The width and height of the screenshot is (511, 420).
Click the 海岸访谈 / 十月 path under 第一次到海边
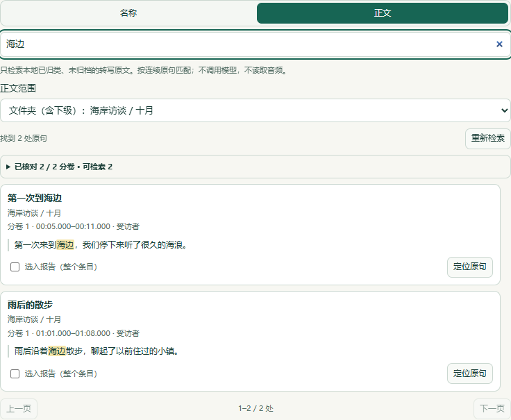[34, 213]
